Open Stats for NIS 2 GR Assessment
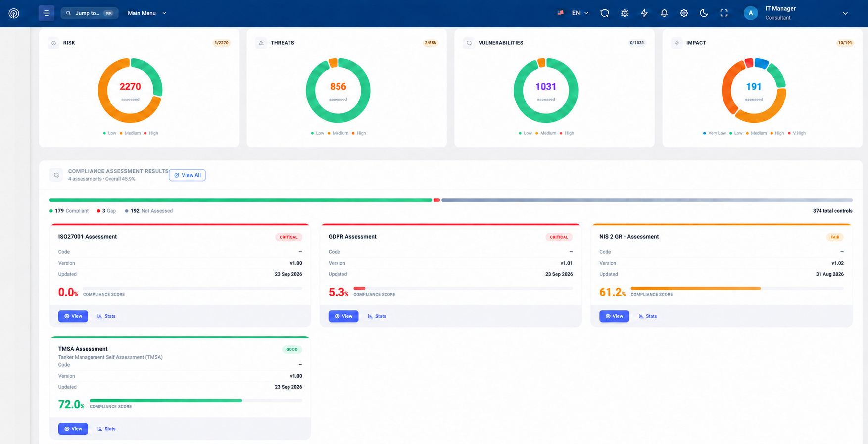Viewport: 868px width, 444px height. [x=648, y=316]
